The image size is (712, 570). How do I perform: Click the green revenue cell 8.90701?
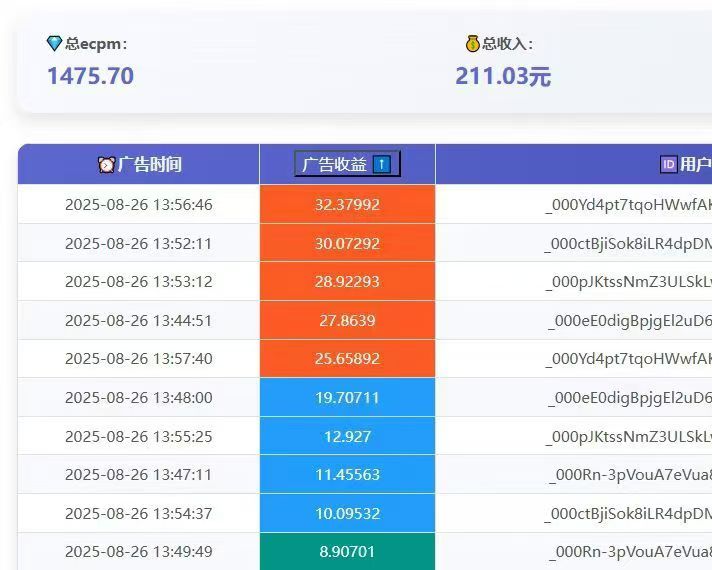point(347,551)
